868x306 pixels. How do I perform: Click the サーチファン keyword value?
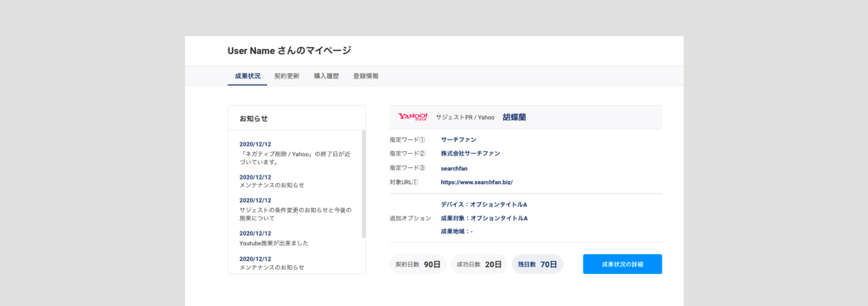(458, 140)
